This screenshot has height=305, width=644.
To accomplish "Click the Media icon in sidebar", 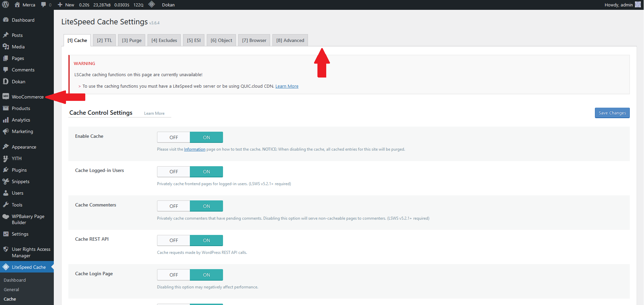I will click(6, 47).
